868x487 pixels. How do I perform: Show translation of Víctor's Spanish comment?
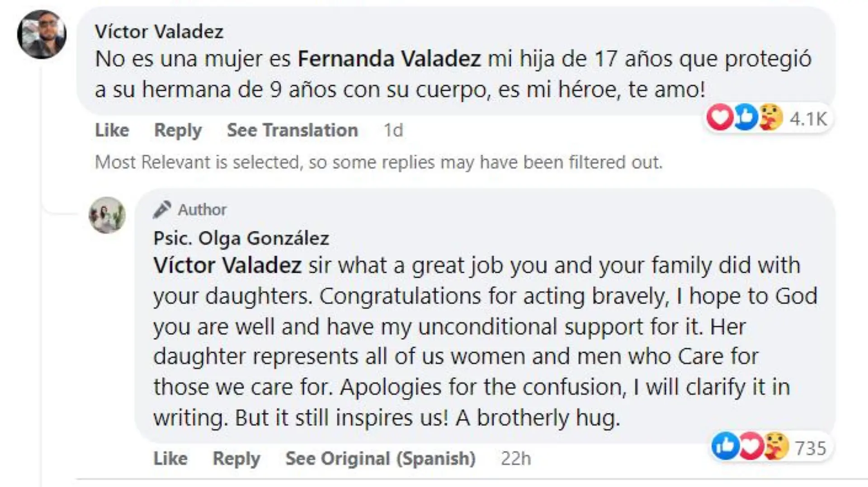click(292, 130)
